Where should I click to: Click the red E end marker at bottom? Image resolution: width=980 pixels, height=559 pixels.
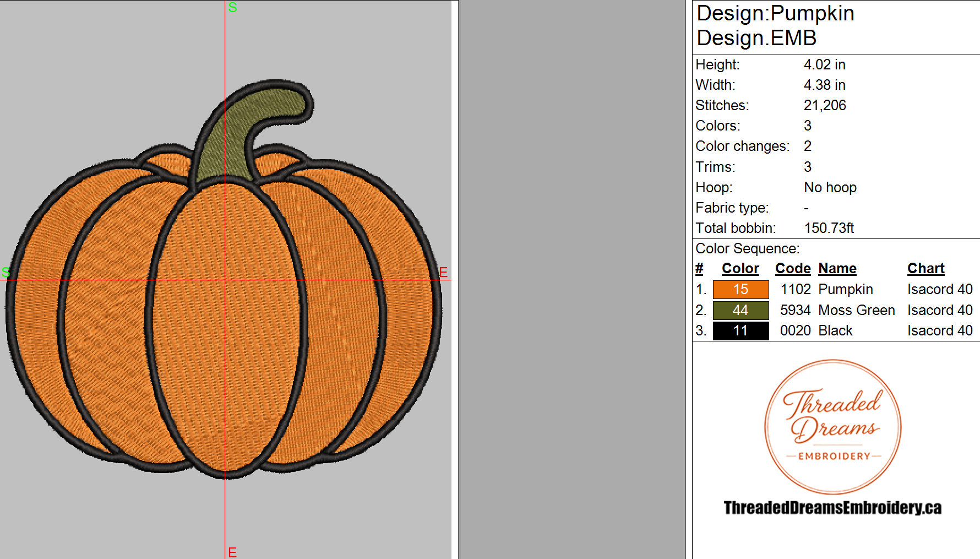[x=232, y=552]
